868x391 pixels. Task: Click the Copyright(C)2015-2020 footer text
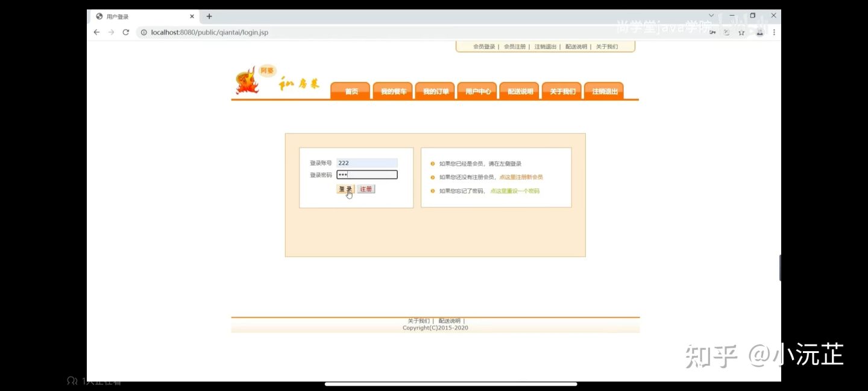[x=435, y=328]
